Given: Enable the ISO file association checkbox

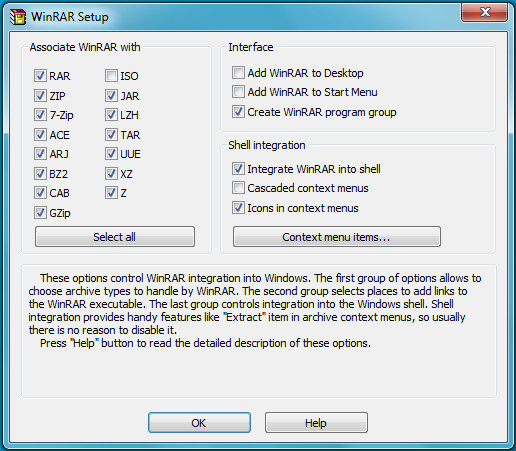Looking at the screenshot, I should (x=111, y=76).
